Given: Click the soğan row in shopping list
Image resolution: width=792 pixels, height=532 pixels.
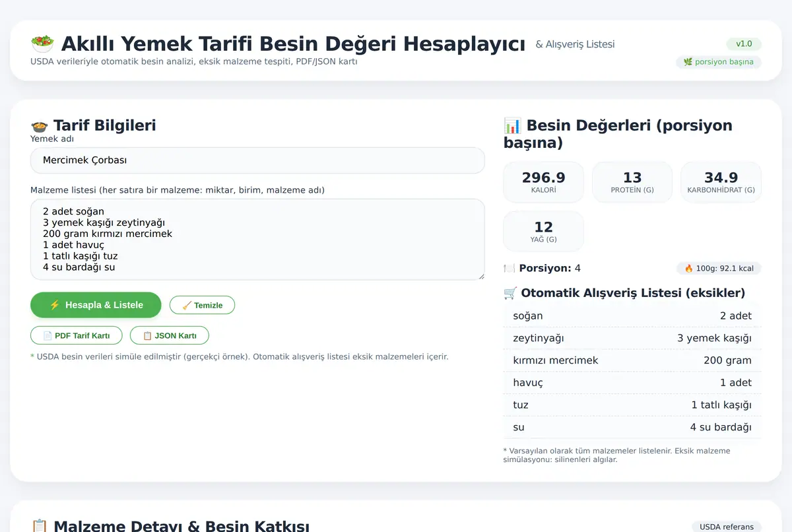Looking at the screenshot, I should (x=632, y=316).
